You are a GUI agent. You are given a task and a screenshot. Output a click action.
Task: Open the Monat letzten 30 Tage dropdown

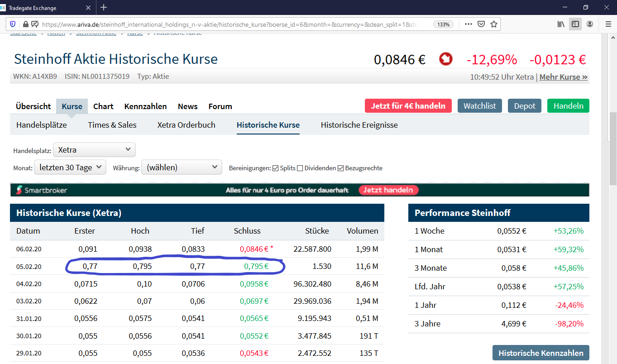tap(70, 168)
